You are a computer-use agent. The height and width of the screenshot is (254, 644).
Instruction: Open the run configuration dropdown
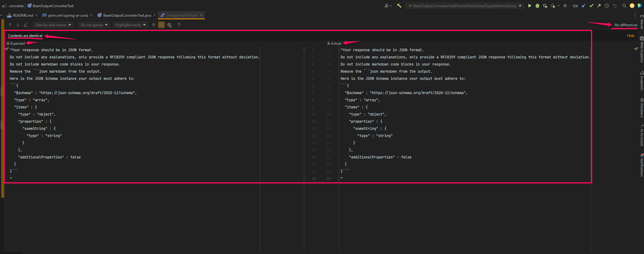464,6
